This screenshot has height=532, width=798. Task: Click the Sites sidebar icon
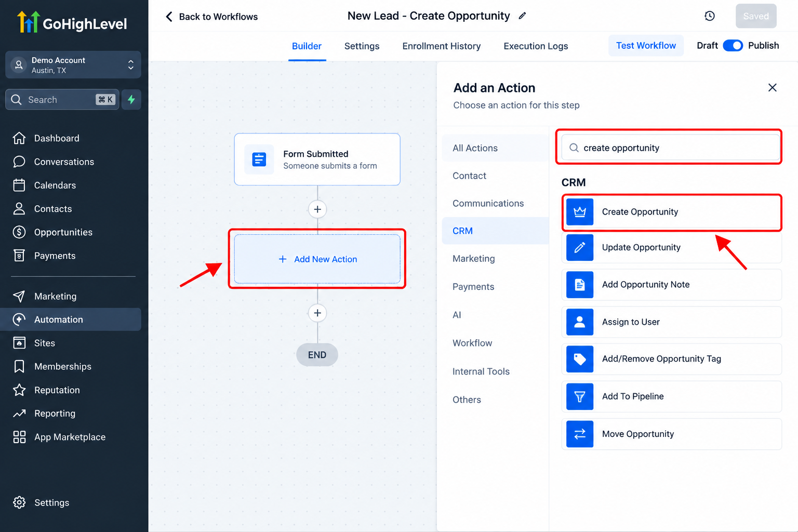pyautogui.click(x=19, y=343)
